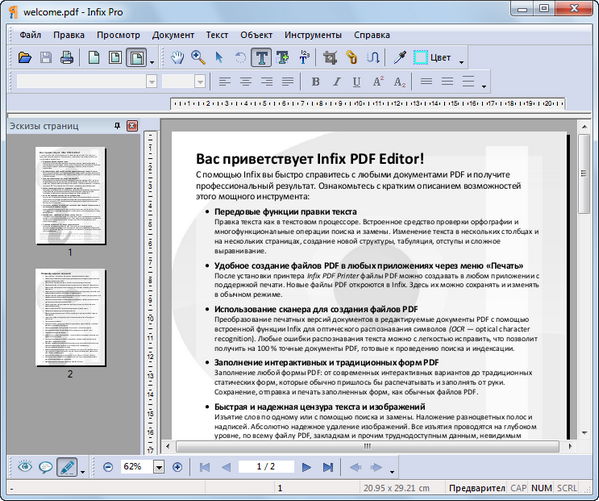This screenshot has height=501, width=599.
Task: Print the document with the printer icon
Action: tap(67, 58)
